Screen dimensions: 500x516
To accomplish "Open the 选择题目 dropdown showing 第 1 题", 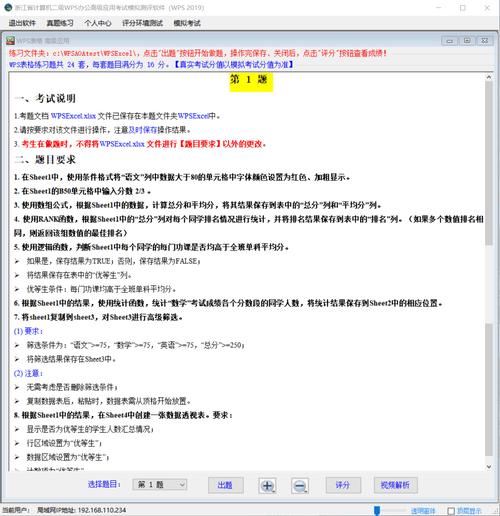I will pyautogui.click(x=160, y=484).
